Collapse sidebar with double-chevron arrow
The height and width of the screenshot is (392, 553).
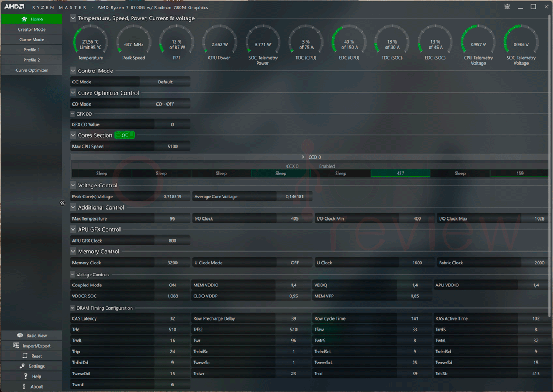62,203
